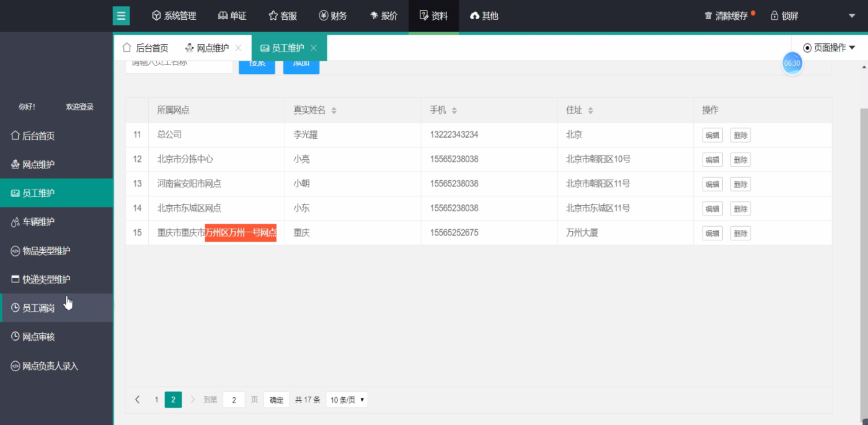Expand the 页面操作 dropdown
Viewport: 868px width, 425px height.
(x=829, y=48)
